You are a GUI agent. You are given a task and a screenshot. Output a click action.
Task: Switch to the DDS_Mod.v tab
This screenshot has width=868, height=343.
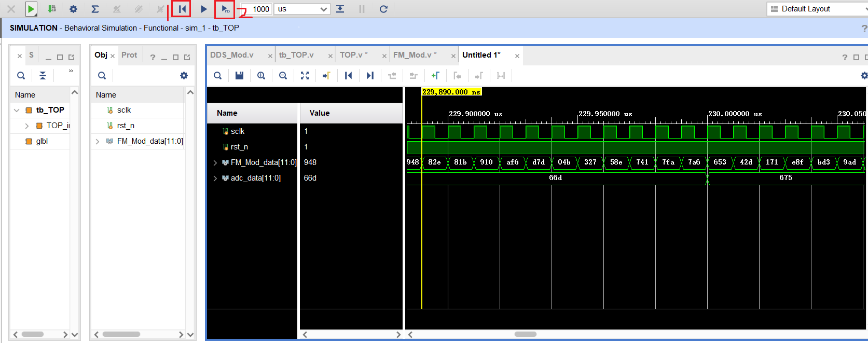(x=232, y=55)
